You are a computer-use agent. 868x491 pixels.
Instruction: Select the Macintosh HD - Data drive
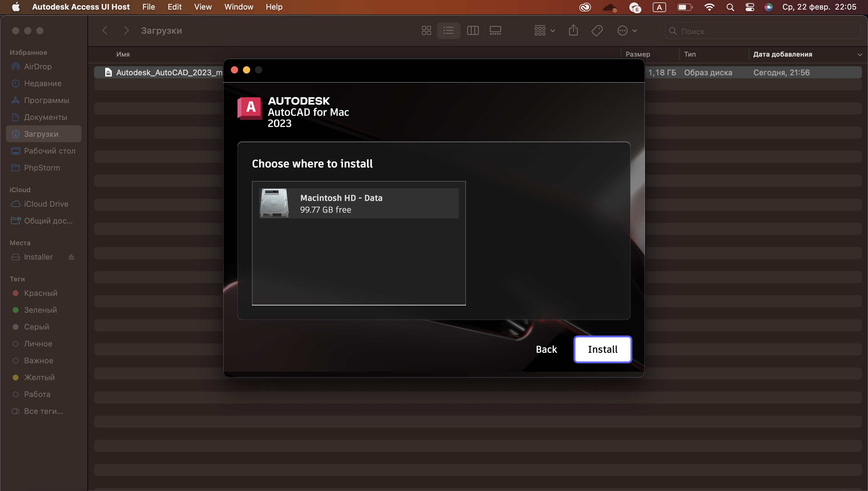click(x=358, y=203)
